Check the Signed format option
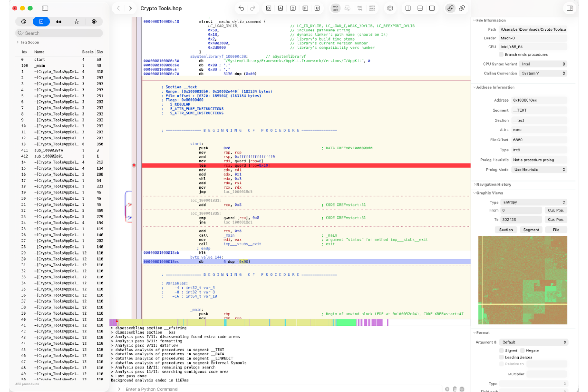The width and height of the screenshot is (588, 392). (502, 350)
